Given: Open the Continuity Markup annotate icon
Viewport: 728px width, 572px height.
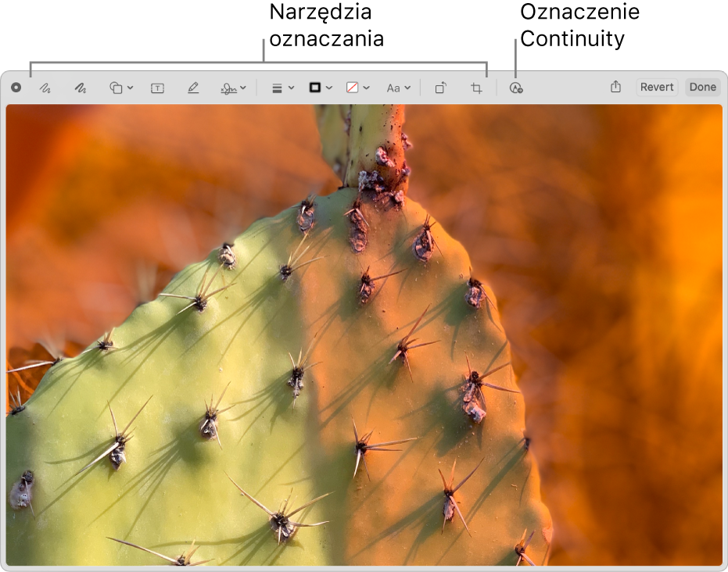Looking at the screenshot, I should (x=516, y=88).
